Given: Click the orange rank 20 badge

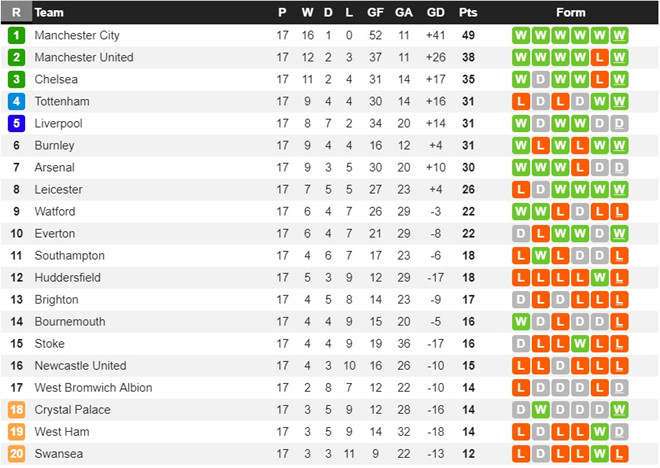Looking at the screenshot, I should point(16,453).
